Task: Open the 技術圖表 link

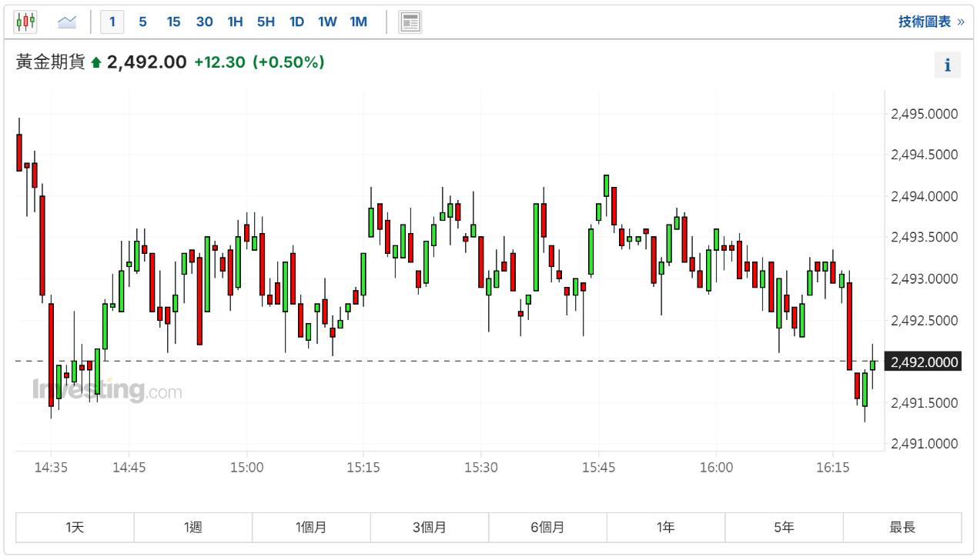Action: pyautogui.click(x=931, y=22)
